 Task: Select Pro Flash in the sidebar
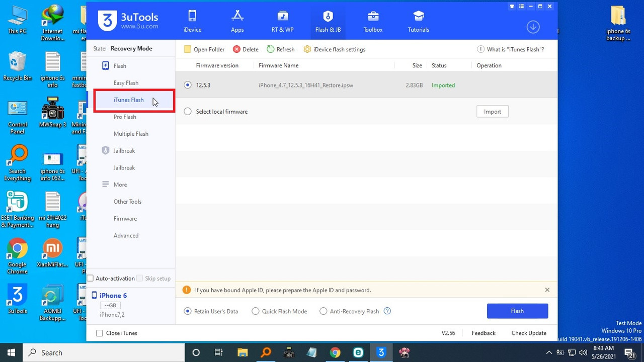pyautogui.click(x=125, y=117)
